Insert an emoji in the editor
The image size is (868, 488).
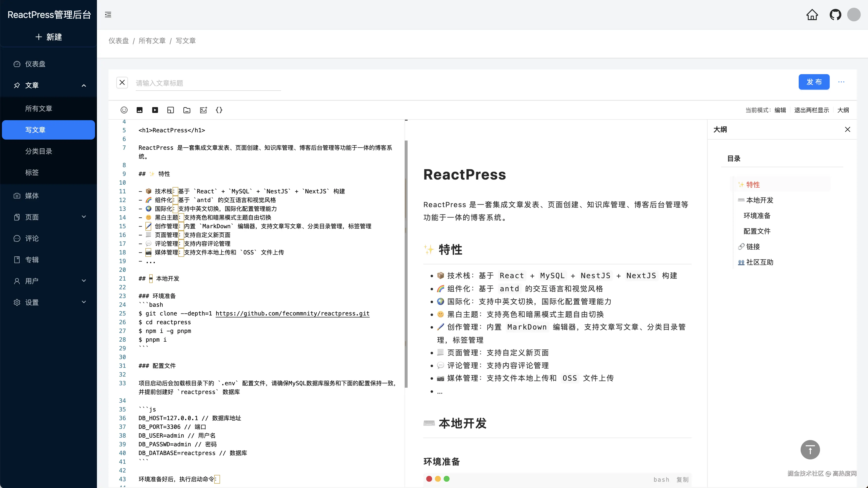(x=124, y=110)
